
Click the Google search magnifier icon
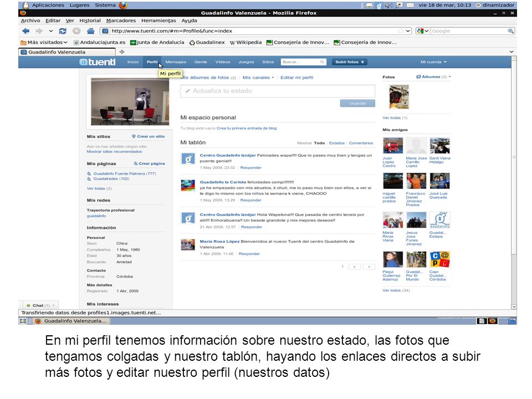[510, 31]
